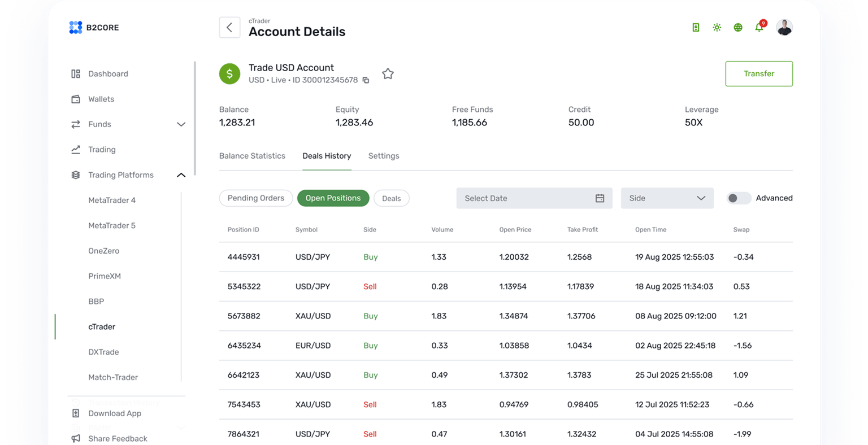The width and height of the screenshot is (868, 445).
Task: Click the Transfer button
Action: [x=759, y=73]
